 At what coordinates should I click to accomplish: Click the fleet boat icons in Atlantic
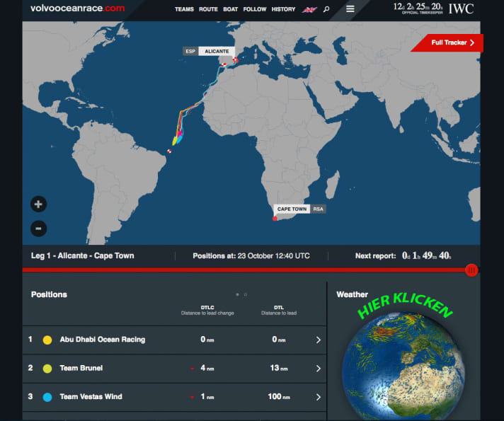pos(178,139)
